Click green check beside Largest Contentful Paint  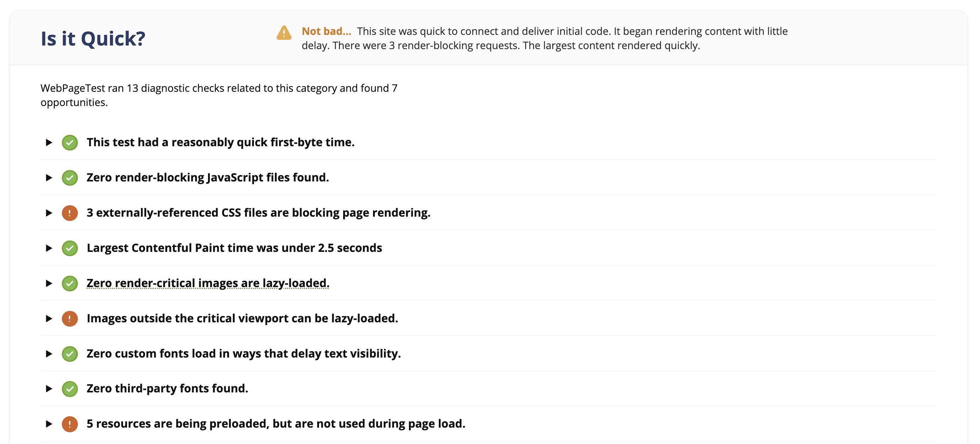tap(70, 248)
